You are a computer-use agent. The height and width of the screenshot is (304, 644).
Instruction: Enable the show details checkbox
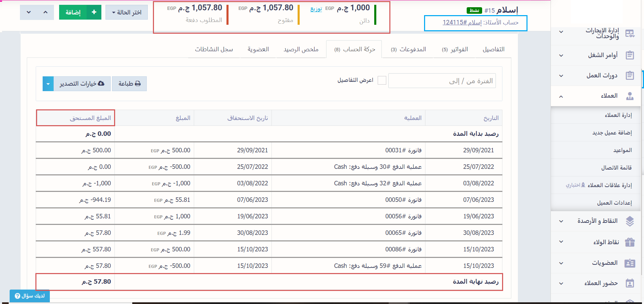click(x=382, y=80)
